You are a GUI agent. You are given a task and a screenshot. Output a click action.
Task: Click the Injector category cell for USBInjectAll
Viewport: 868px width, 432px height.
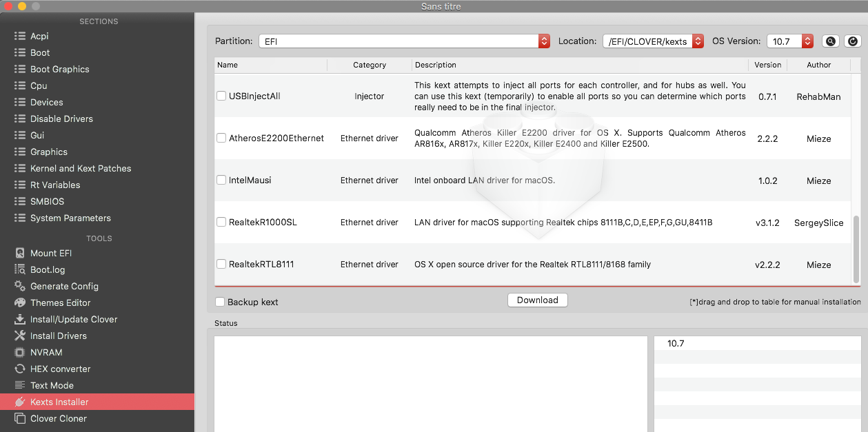tap(370, 96)
